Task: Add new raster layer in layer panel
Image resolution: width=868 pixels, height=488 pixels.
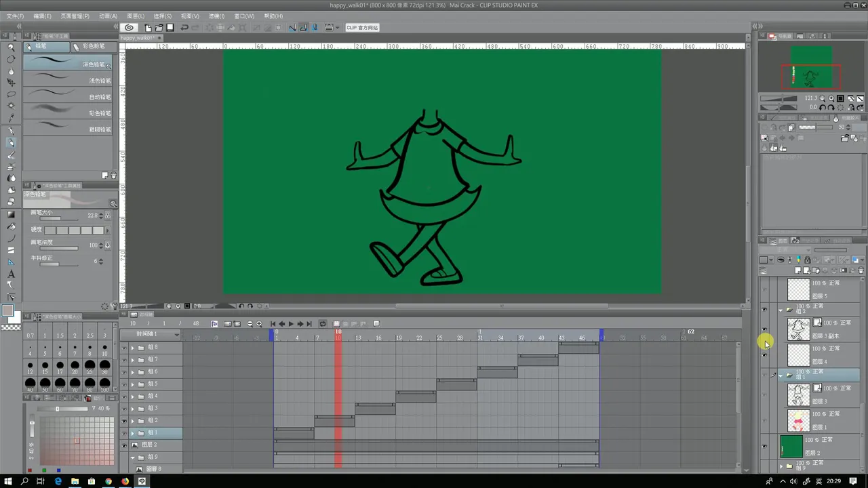Action: pos(798,270)
